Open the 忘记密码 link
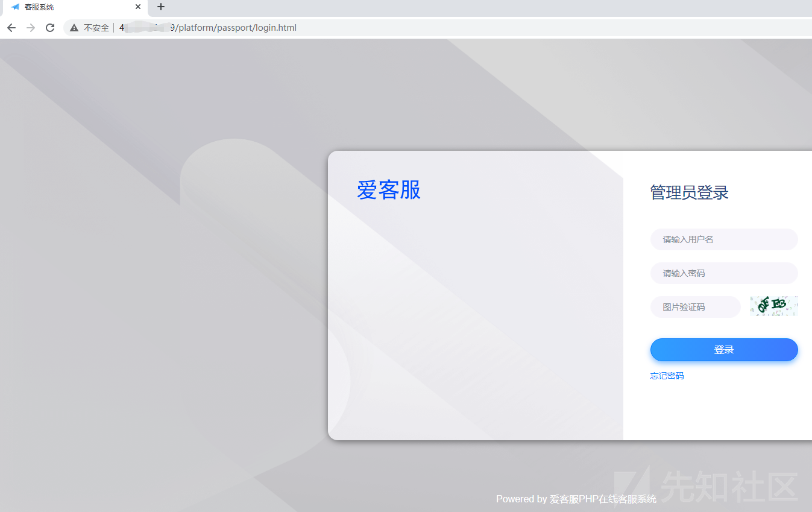812x512 pixels. point(667,376)
